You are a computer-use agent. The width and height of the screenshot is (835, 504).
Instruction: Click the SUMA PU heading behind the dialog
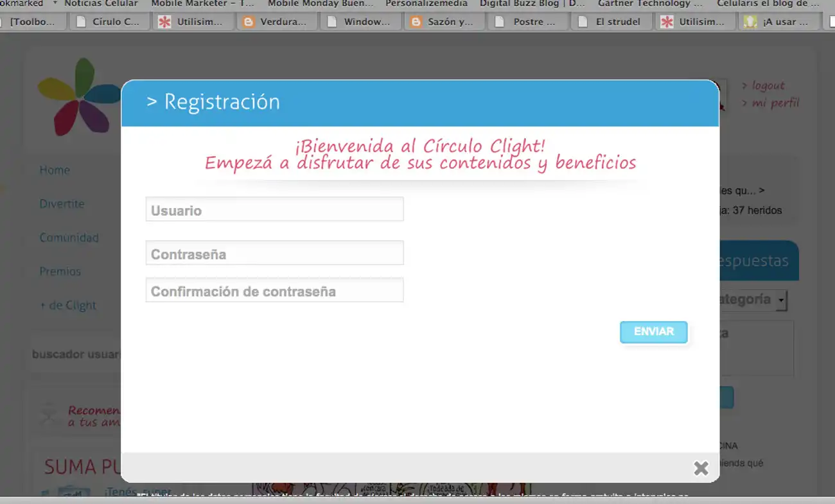coord(82,467)
